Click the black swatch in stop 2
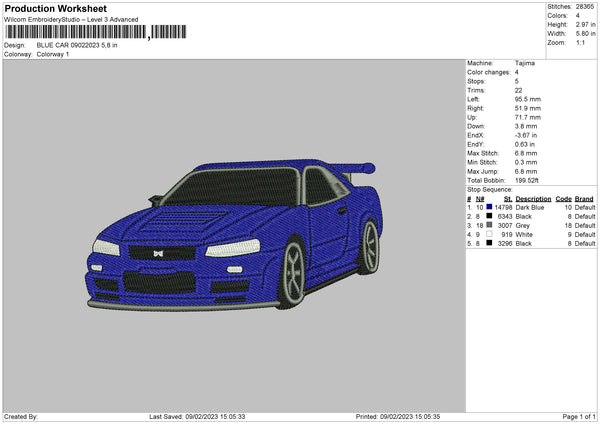 click(489, 216)
